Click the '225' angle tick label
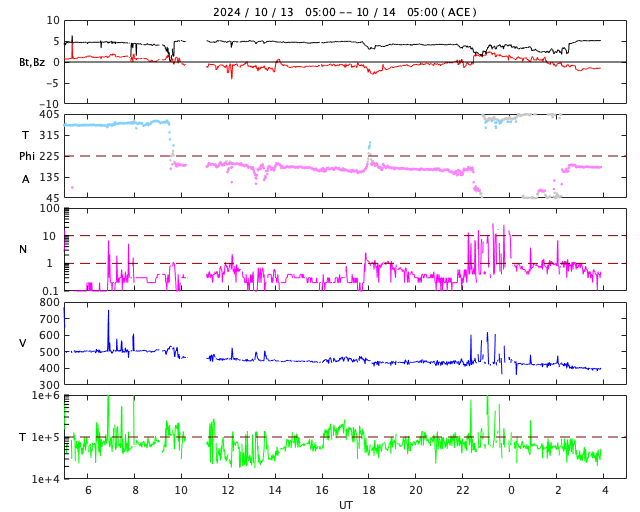 point(50,156)
